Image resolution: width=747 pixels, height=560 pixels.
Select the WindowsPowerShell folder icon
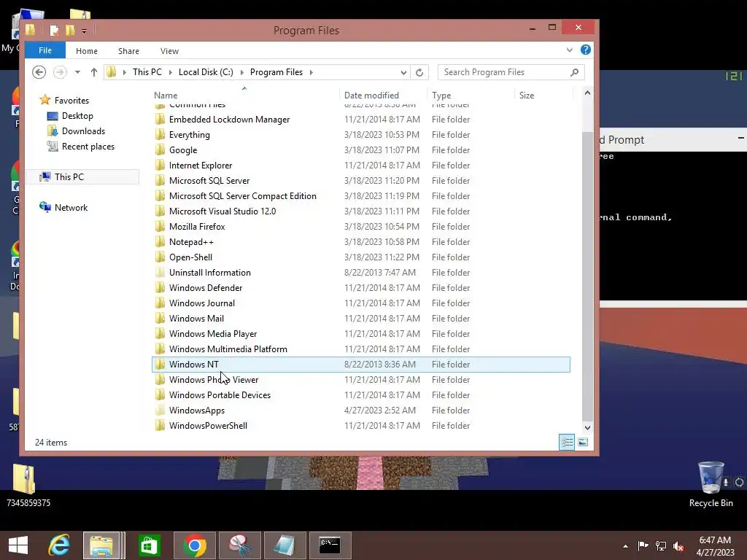point(160,425)
